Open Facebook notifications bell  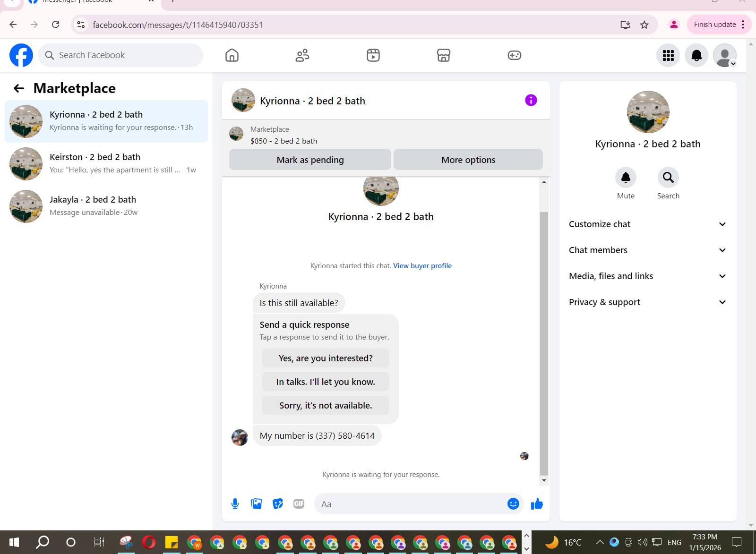point(696,55)
